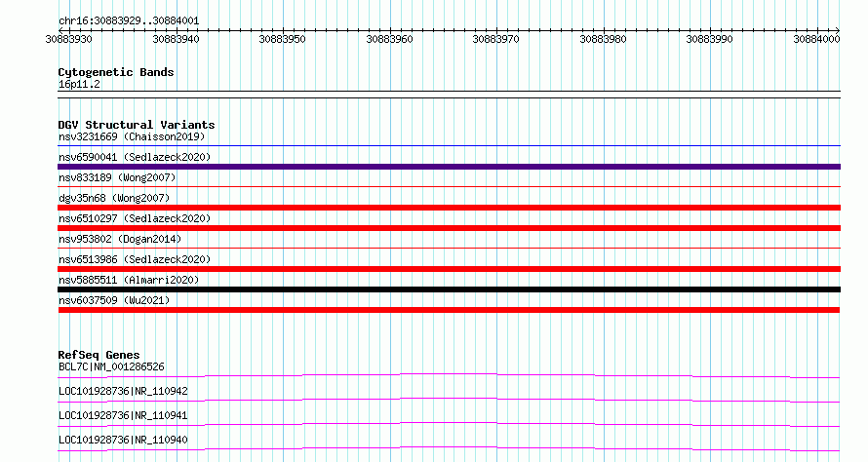Click the black nsv5885511 variant bar
This screenshot has height=462, width=868.
(449, 289)
